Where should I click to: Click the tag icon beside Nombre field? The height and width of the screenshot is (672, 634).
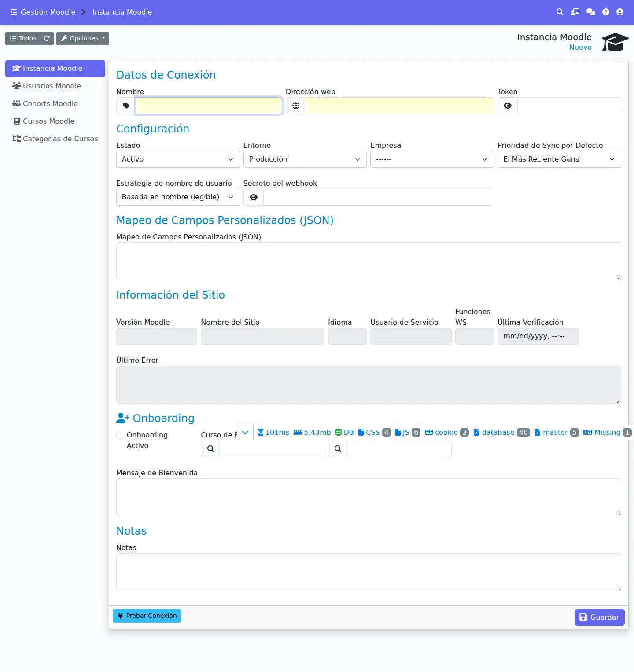point(126,106)
